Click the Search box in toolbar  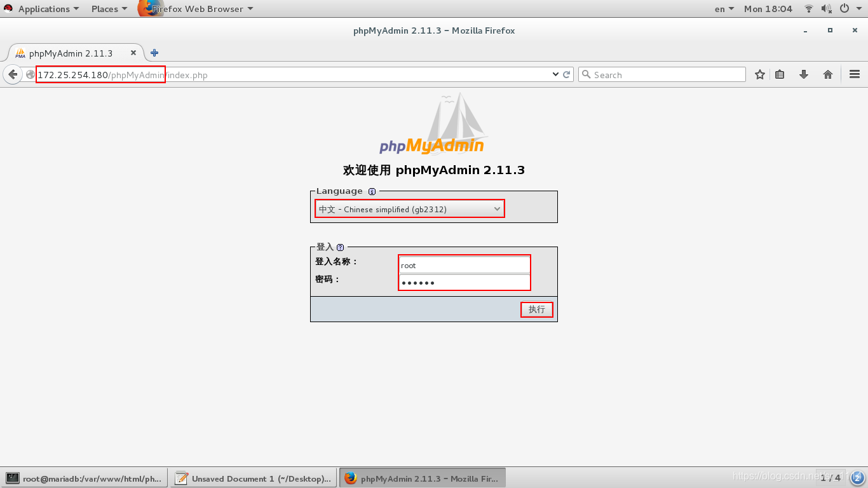click(662, 74)
